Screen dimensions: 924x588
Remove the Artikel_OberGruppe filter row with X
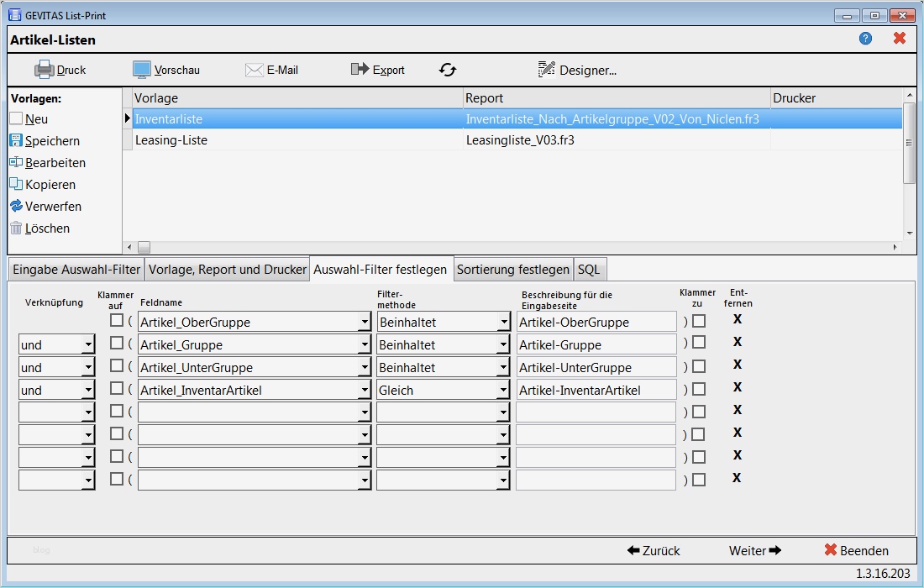click(x=738, y=318)
